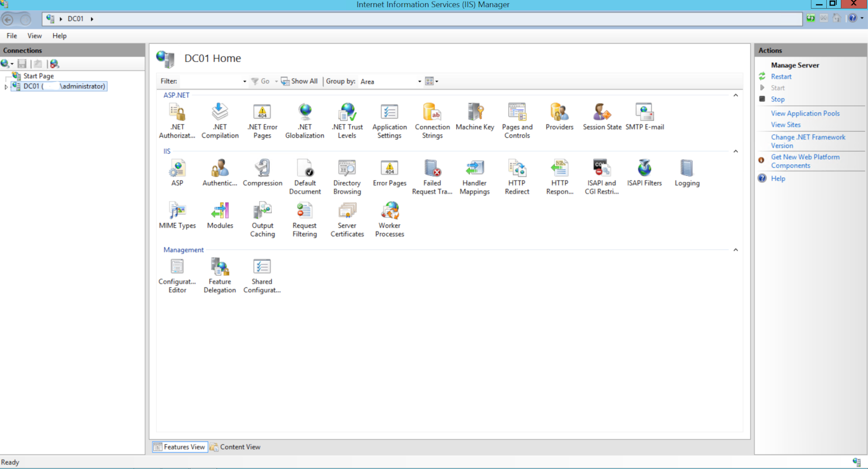Open the View menu
The width and height of the screenshot is (868, 469).
click(x=34, y=36)
